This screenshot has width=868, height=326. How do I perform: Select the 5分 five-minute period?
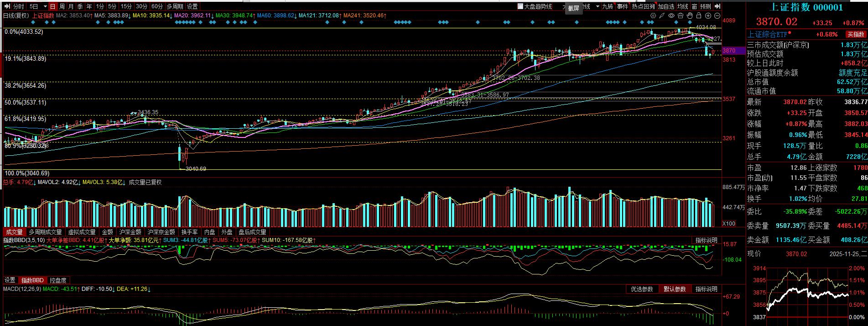click(x=112, y=6)
